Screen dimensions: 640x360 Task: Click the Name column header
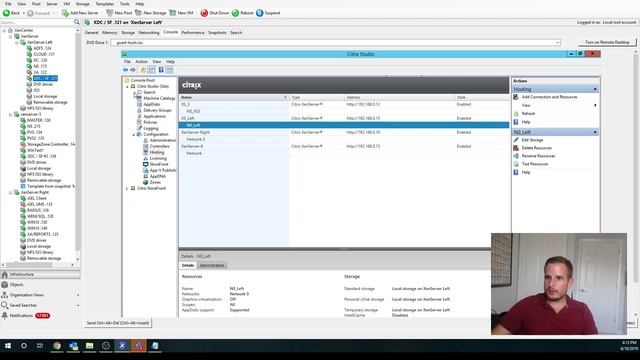pos(233,98)
